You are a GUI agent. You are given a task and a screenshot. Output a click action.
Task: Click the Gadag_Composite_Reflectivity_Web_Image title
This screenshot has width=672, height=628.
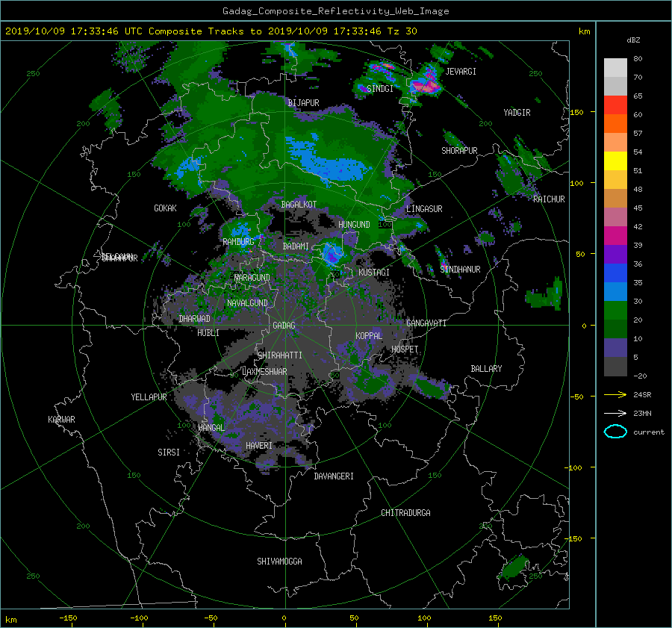coord(335,11)
